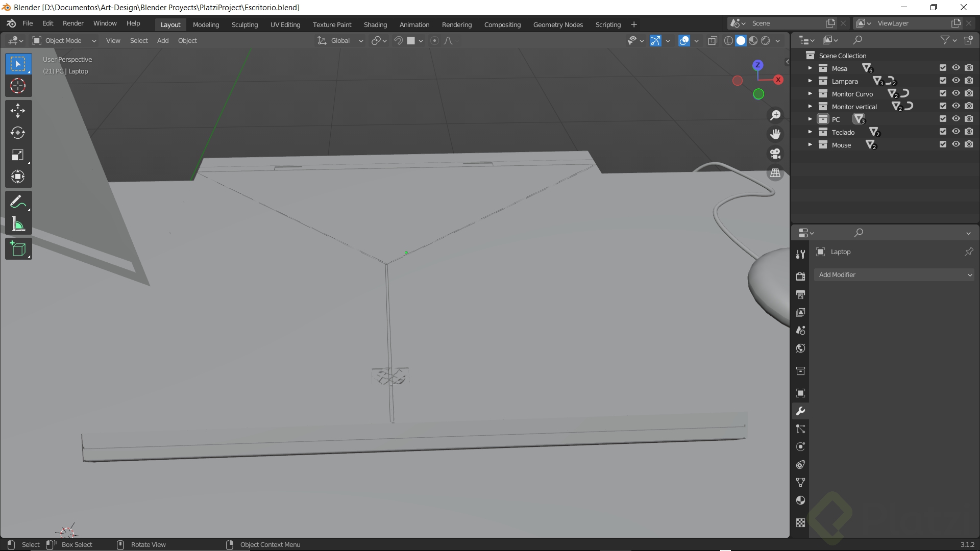The height and width of the screenshot is (551, 980).
Task: Choose the Add Cube tool
Action: coord(18,249)
